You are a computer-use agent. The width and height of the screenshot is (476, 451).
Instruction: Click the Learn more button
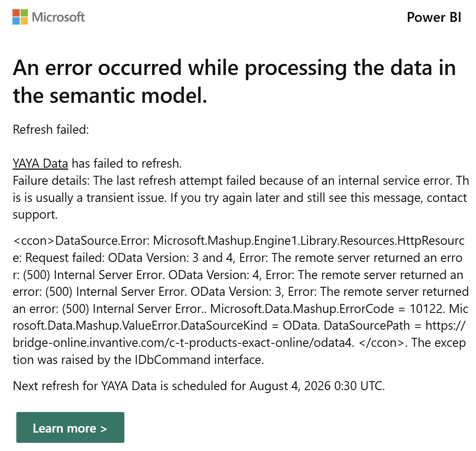click(70, 427)
